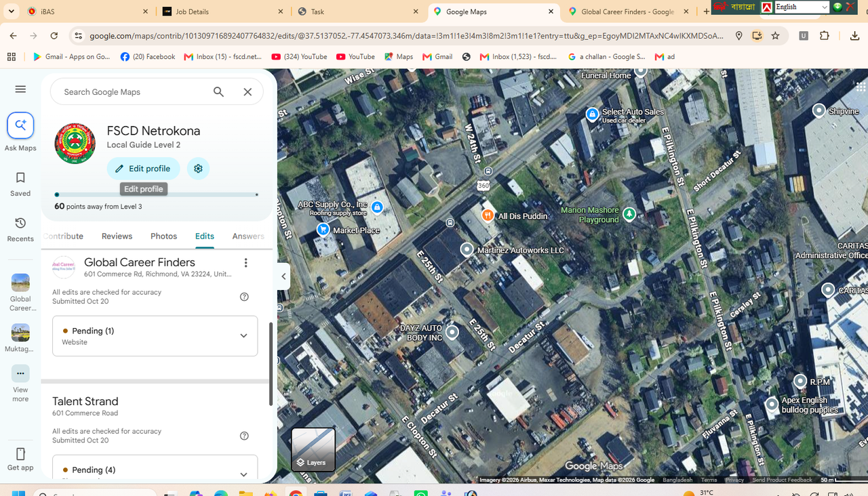Screen dimensions: 868x496
Task: Click the Select Auto Sales map pin
Action: (x=592, y=115)
